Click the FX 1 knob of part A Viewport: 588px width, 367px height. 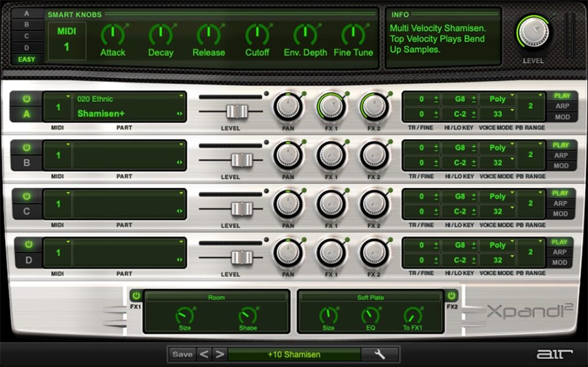(x=331, y=107)
